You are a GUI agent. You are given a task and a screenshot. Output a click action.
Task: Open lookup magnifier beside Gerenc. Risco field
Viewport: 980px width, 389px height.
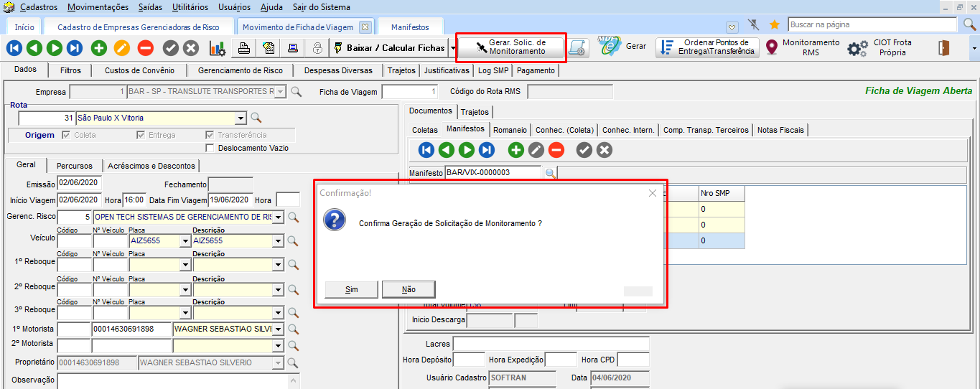(293, 217)
